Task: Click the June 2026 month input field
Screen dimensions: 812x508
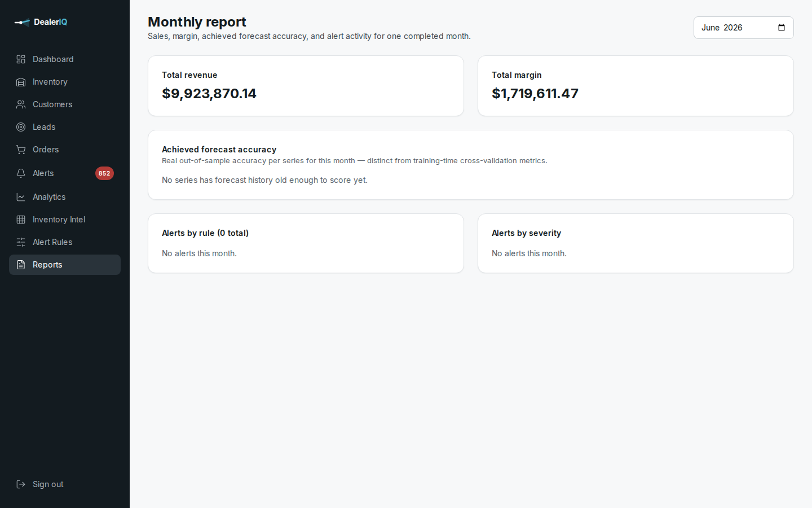Action: tap(743, 28)
